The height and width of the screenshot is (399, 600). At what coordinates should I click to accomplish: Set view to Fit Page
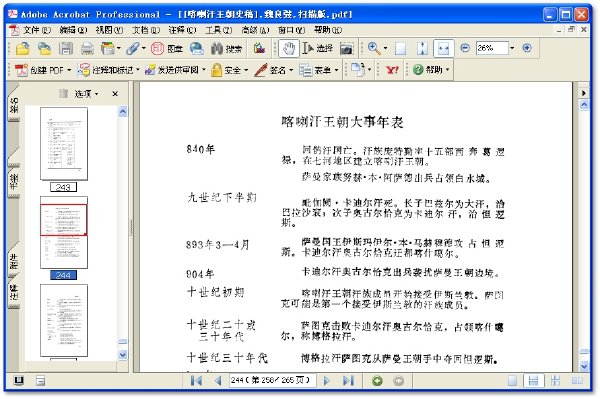pyautogui.click(x=422, y=49)
